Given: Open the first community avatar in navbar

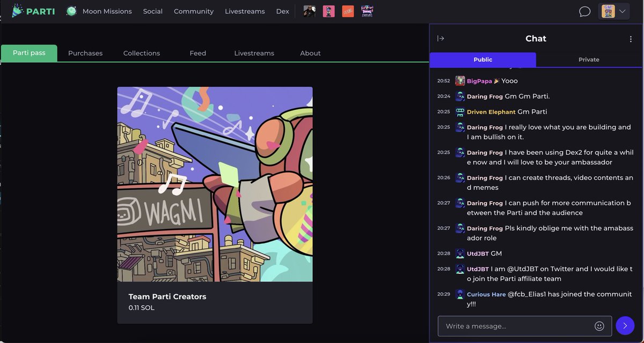Looking at the screenshot, I should pos(309,11).
